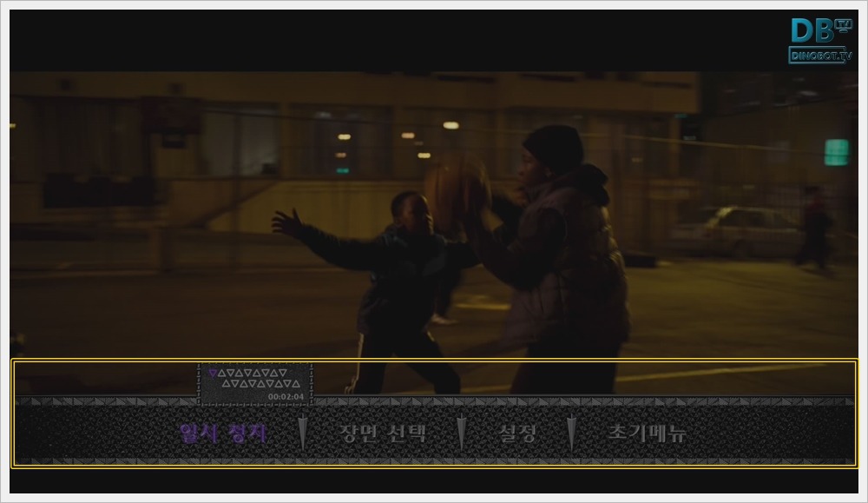Image resolution: width=868 pixels, height=503 pixels.
Task: Go to 초기메뉴 top menu
Action: [648, 433]
